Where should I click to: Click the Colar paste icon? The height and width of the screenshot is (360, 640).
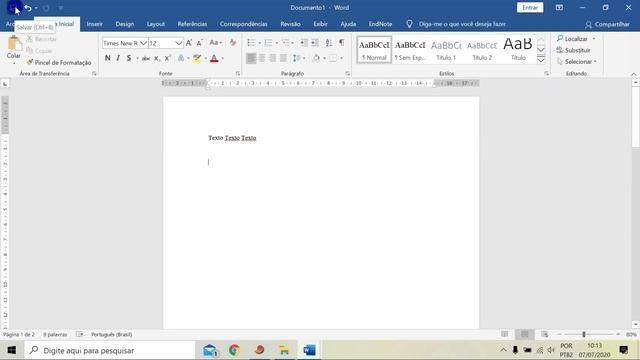click(x=13, y=43)
